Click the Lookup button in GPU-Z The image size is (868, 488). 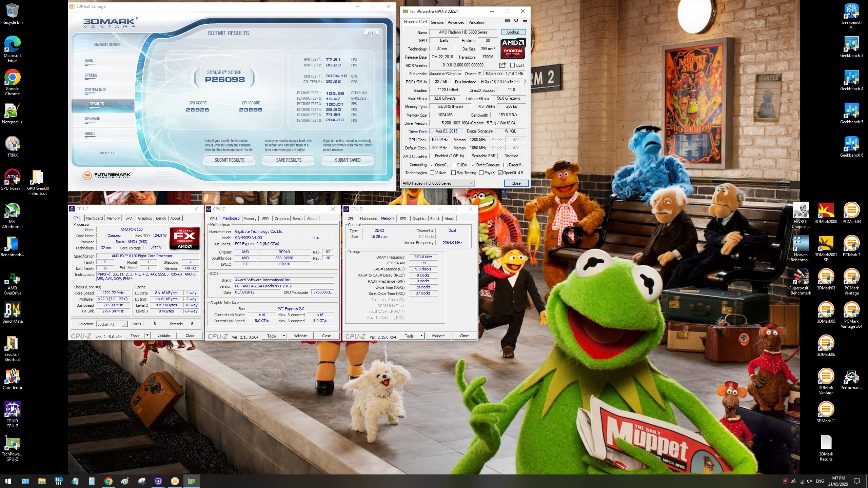[513, 32]
